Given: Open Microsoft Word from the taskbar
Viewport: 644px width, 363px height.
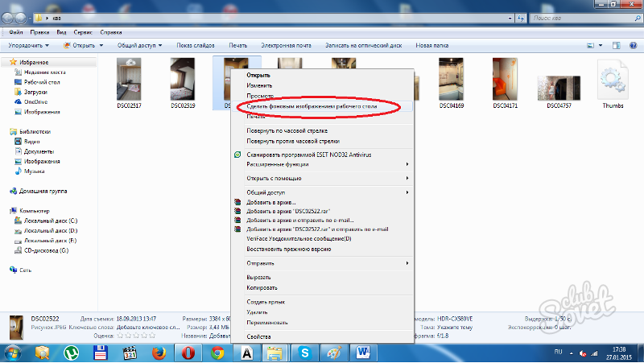Looking at the screenshot, I should click(x=361, y=352).
